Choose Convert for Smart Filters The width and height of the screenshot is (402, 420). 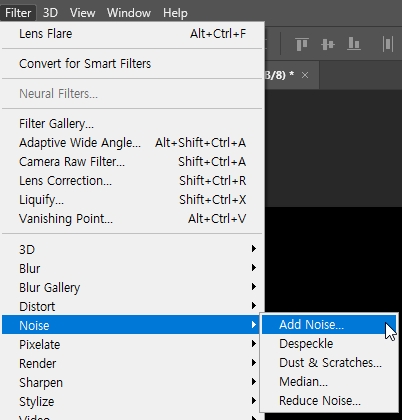132,64
